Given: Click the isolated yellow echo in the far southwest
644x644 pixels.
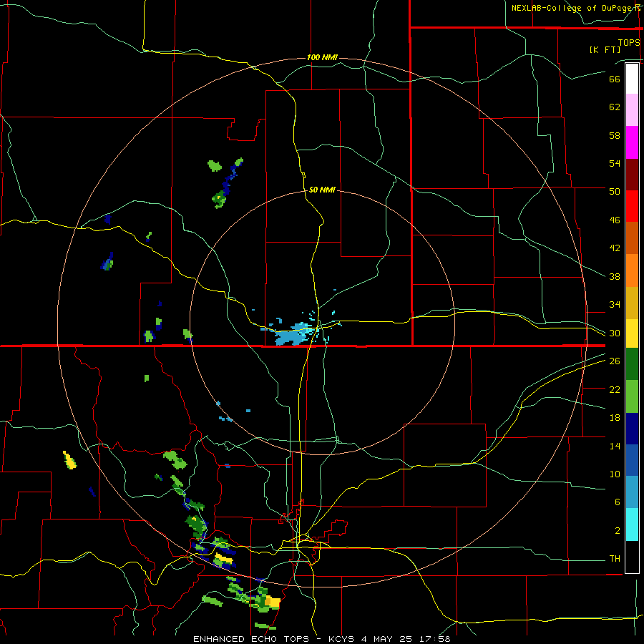Looking at the screenshot, I should tap(69, 460).
